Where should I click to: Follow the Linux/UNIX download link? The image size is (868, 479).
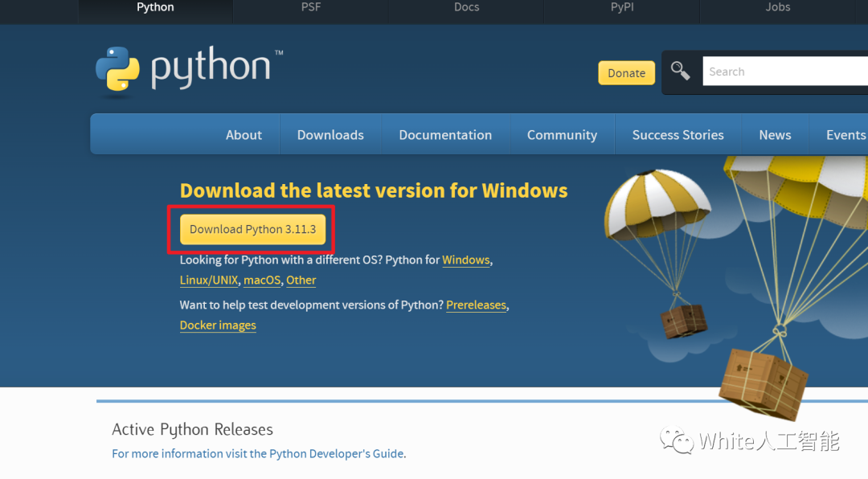coord(208,280)
